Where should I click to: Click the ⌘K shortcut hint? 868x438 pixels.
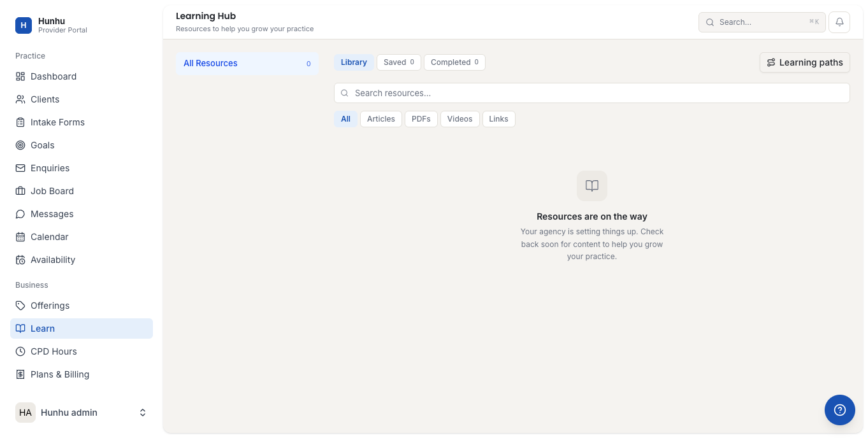point(814,22)
